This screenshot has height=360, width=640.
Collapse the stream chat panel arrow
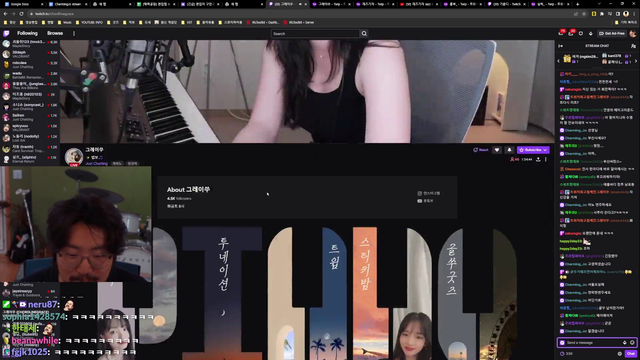561,46
